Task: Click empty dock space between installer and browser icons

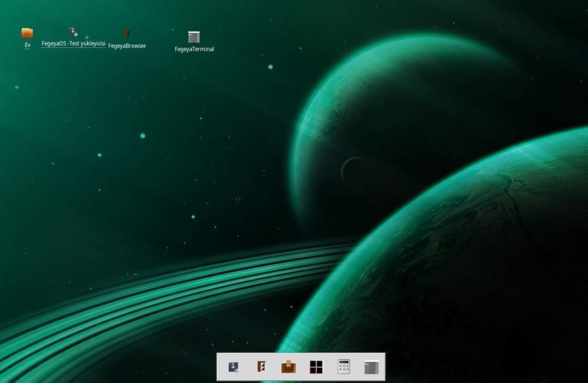Action: coord(248,367)
